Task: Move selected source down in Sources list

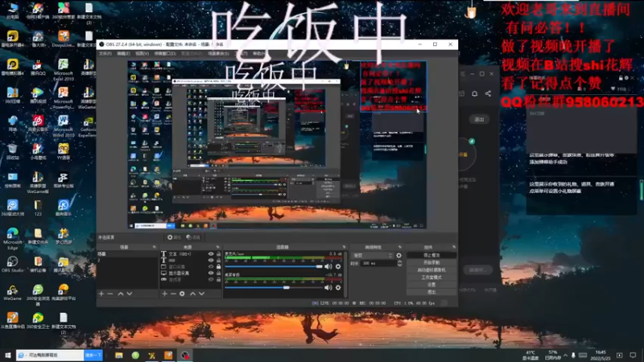Action: click(x=202, y=294)
